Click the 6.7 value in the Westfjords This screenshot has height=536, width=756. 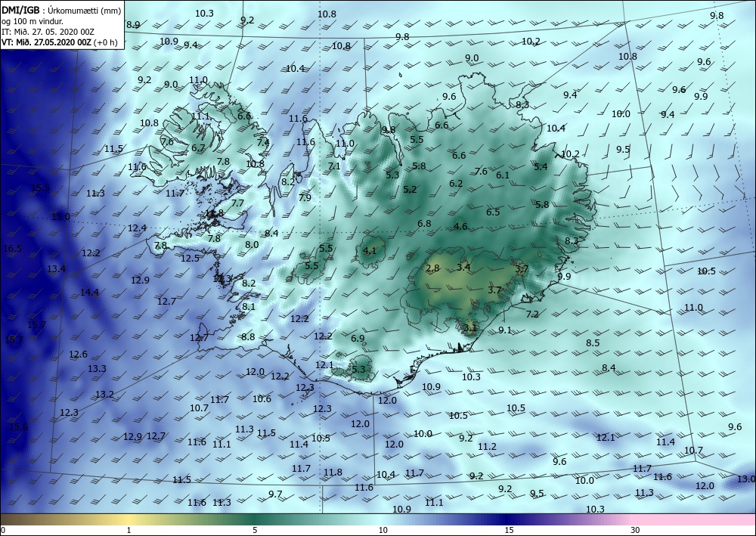198,148
